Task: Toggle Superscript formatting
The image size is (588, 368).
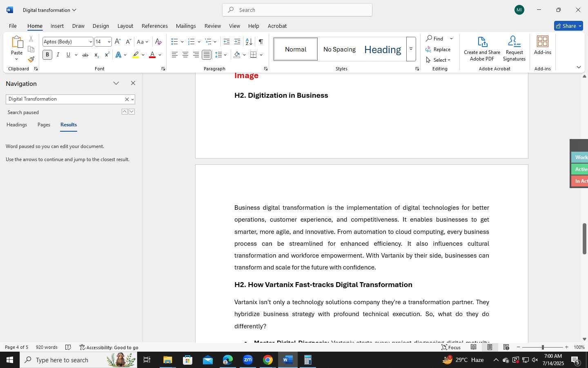Action: (x=107, y=55)
